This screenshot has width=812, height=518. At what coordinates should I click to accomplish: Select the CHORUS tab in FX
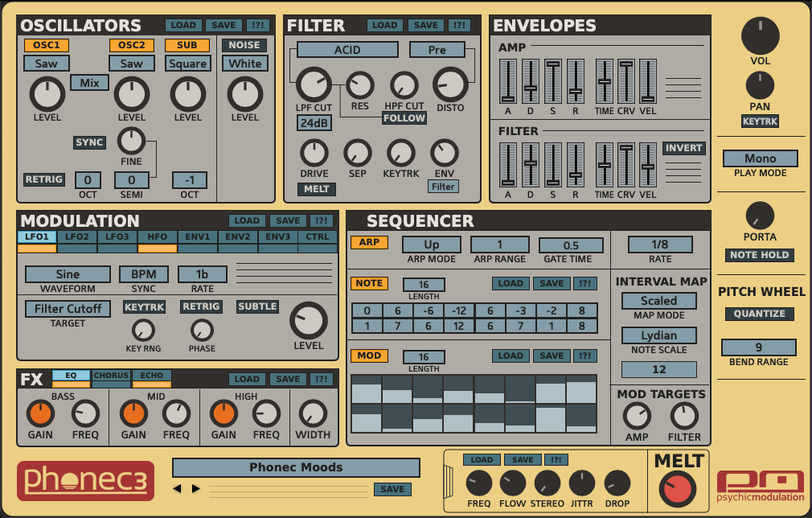pos(111,376)
